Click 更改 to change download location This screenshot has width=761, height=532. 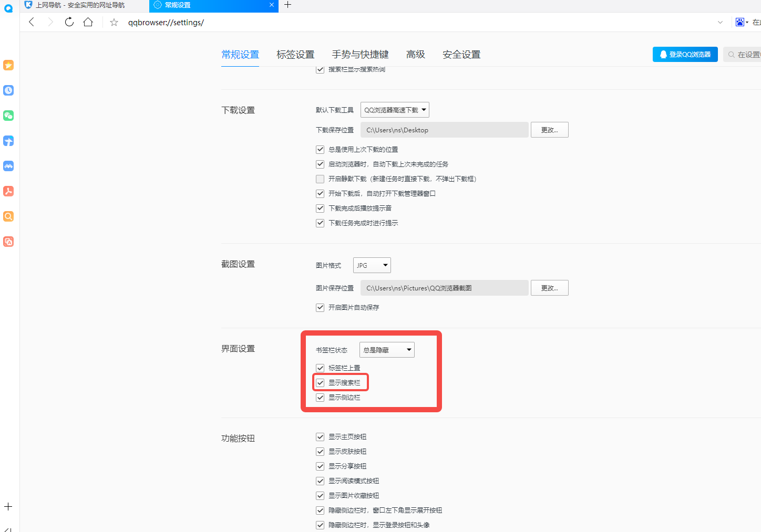[x=549, y=130]
